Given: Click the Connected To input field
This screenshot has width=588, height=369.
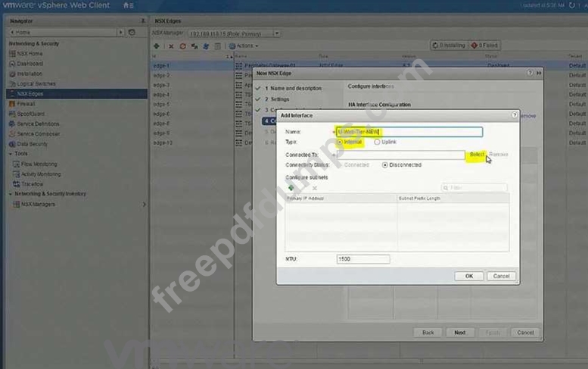Looking at the screenshot, I should [x=400, y=155].
